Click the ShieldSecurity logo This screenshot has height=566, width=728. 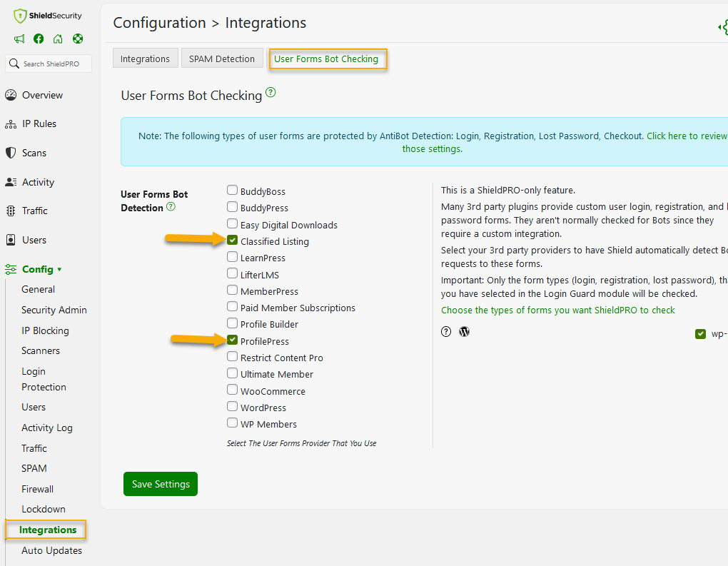point(47,16)
